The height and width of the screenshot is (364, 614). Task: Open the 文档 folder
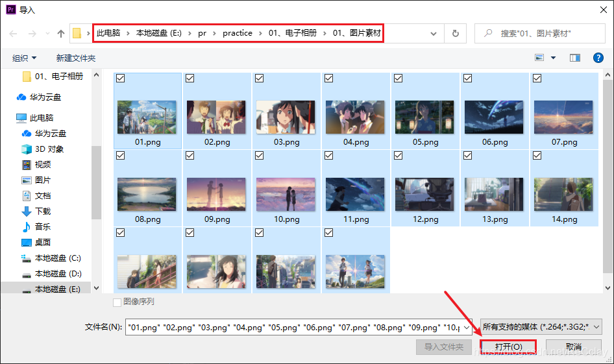(36, 196)
